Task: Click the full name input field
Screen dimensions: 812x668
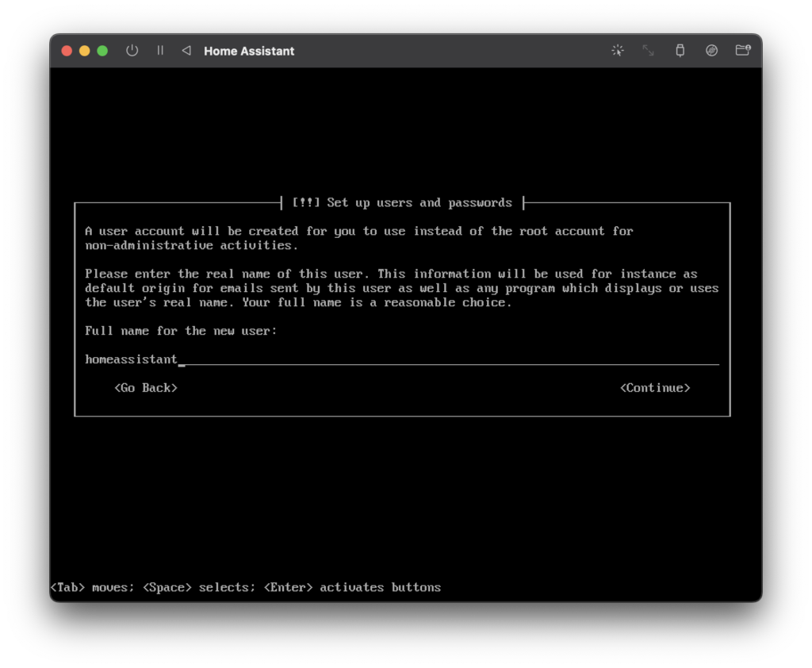Action: 402,359
